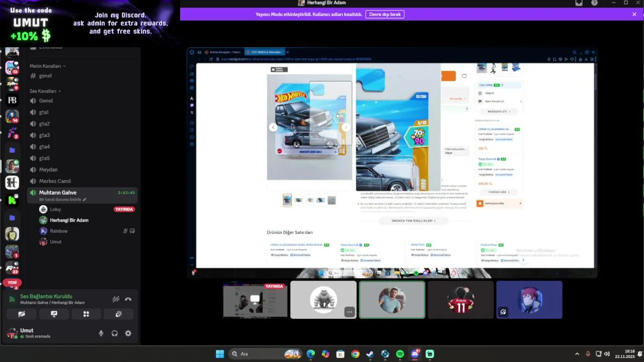Open server icon with 14 badge

[x=12, y=116]
